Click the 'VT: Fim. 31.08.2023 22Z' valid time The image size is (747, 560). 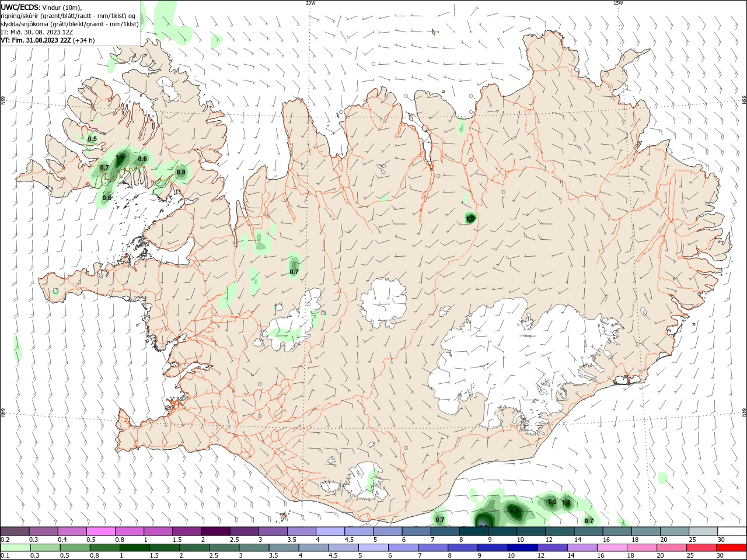[36, 40]
